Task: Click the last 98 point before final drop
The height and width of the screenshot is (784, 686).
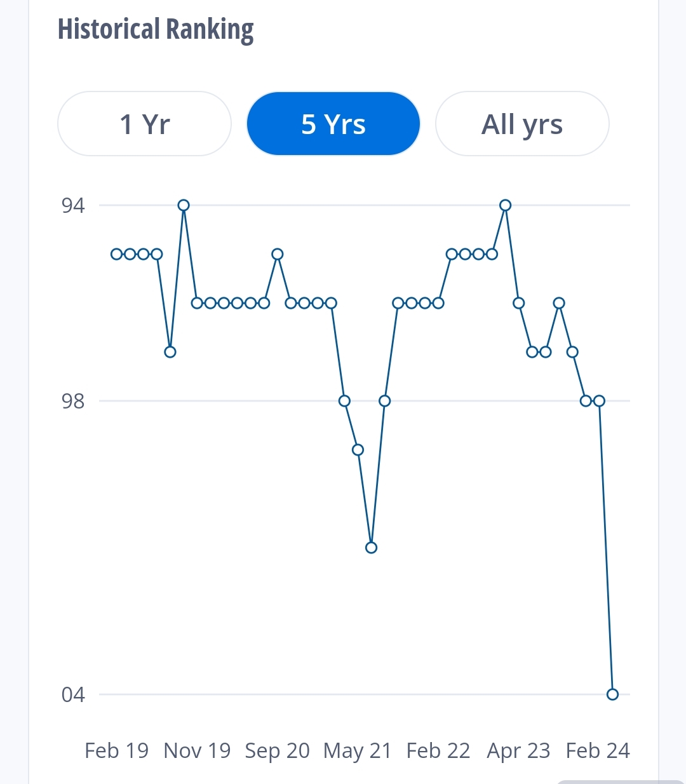Action: coord(599,401)
